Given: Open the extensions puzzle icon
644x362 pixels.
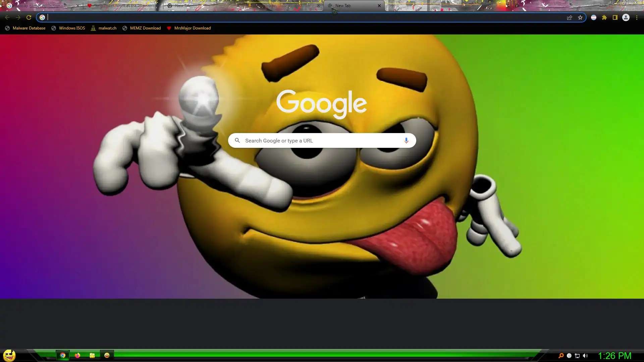Looking at the screenshot, I should (604, 17).
